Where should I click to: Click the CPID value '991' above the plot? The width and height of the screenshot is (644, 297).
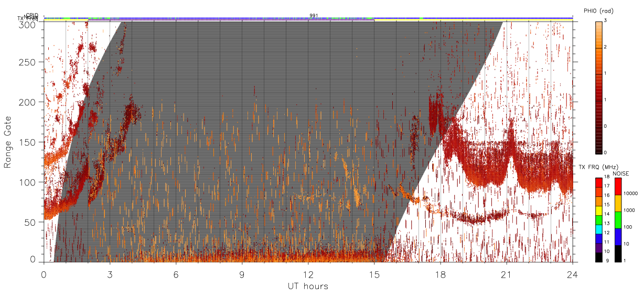314,16
